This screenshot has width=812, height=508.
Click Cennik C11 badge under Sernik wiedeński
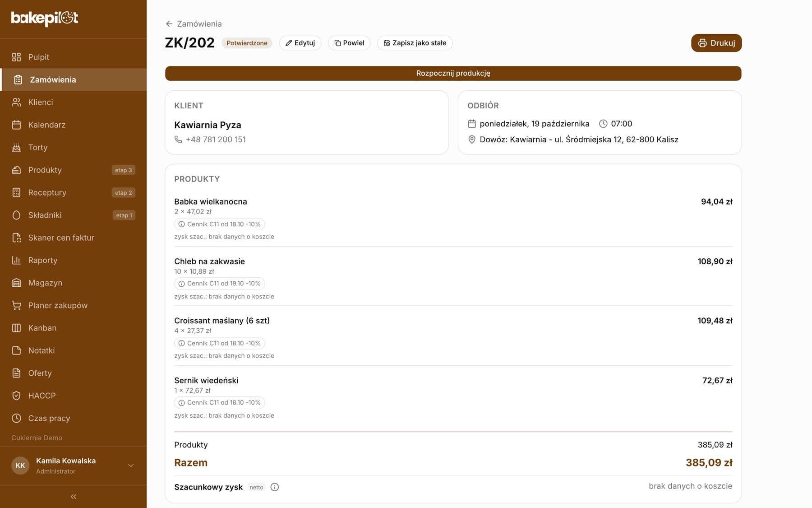click(219, 402)
